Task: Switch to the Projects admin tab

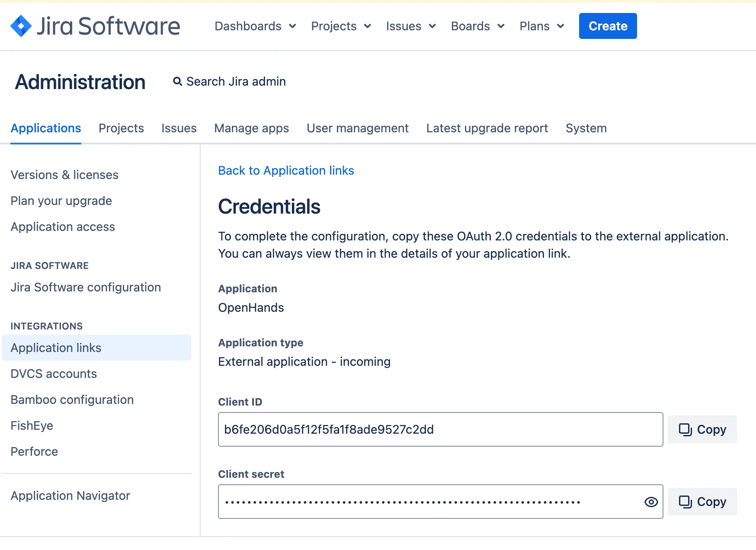Action: click(x=121, y=128)
